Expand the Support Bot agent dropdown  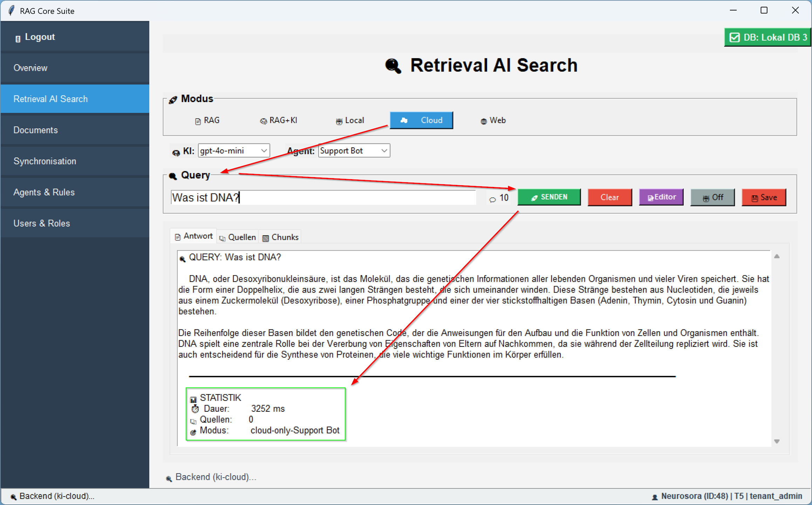pyautogui.click(x=354, y=151)
